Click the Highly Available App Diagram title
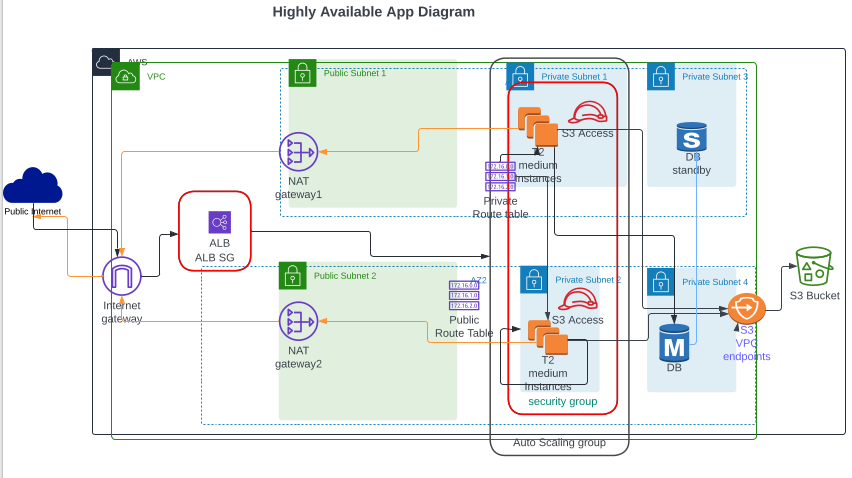852x478 pixels. (x=374, y=12)
